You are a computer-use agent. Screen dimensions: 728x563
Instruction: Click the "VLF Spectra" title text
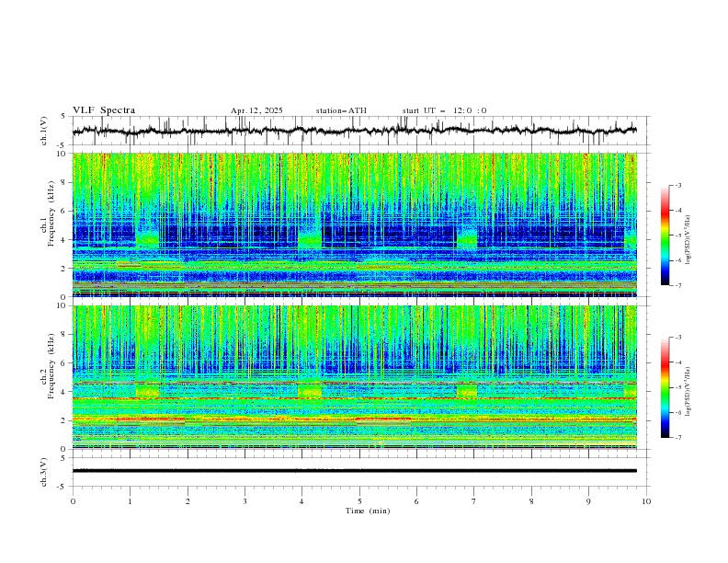(104, 110)
